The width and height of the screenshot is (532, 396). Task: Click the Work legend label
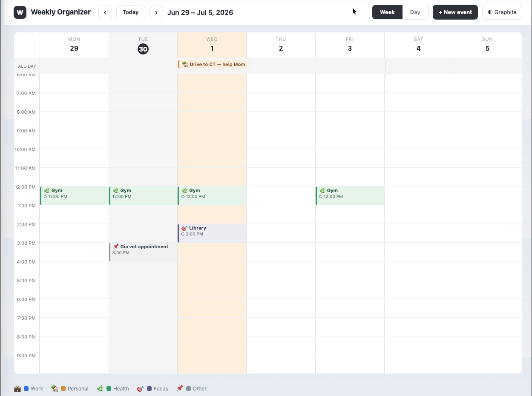(37, 389)
